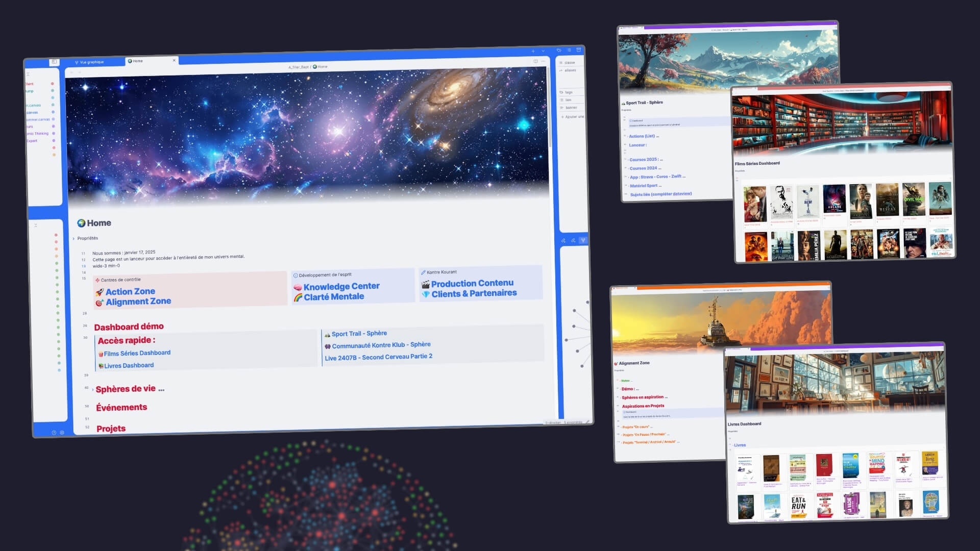Open the tags panel icon in top bar
Viewport: 980px width, 551px height.
(x=559, y=50)
